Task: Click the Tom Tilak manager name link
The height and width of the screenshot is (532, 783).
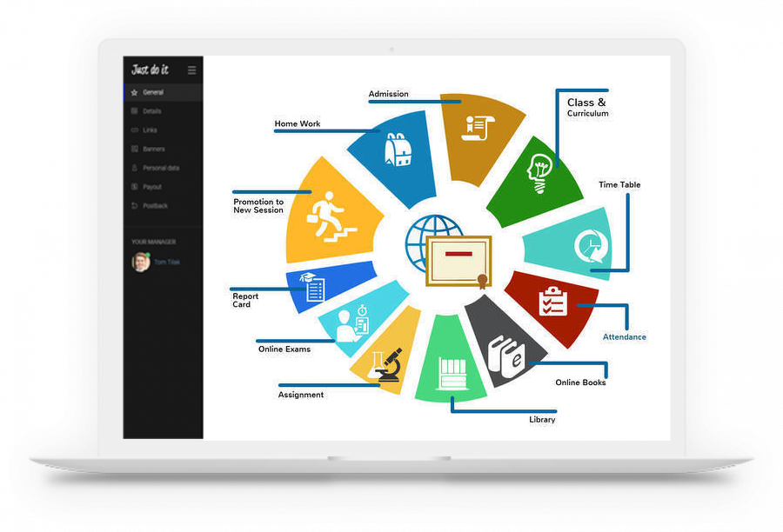Action: pyautogui.click(x=166, y=262)
